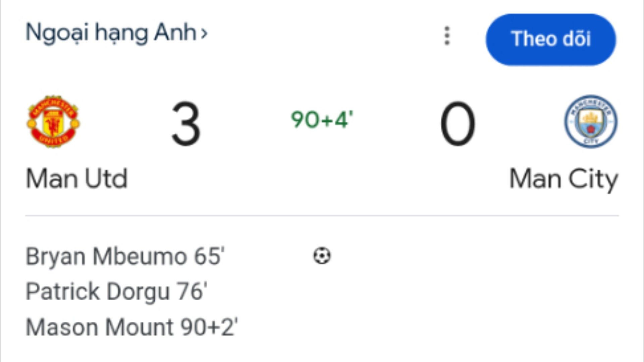Viewport: 644px width, 362px height.
Task: Select the Man City team name
Action: coord(563,179)
